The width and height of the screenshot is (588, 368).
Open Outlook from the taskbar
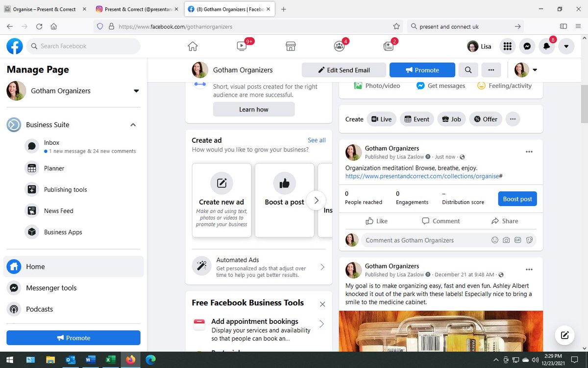coord(70,360)
